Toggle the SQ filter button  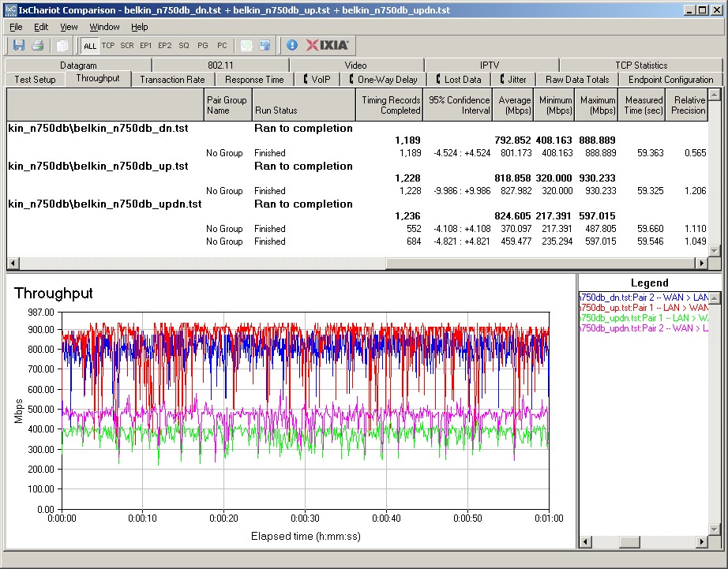pos(184,46)
